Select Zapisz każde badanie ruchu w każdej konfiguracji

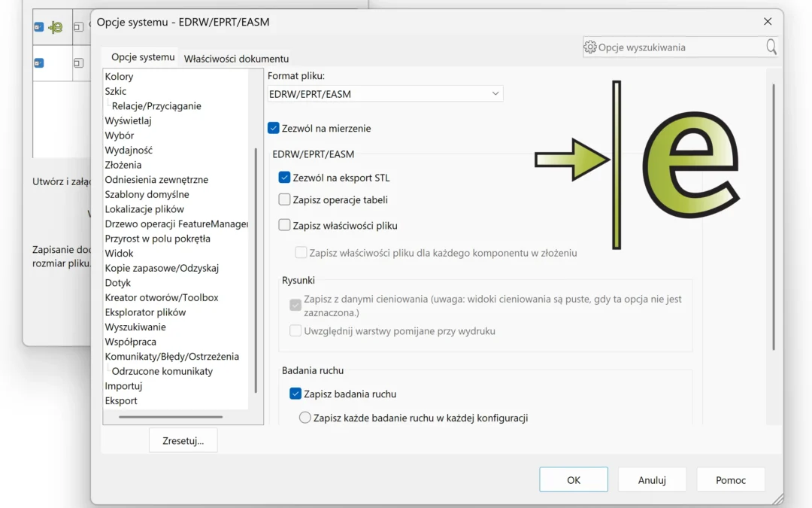pyautogui.click(x=305, y=417)
